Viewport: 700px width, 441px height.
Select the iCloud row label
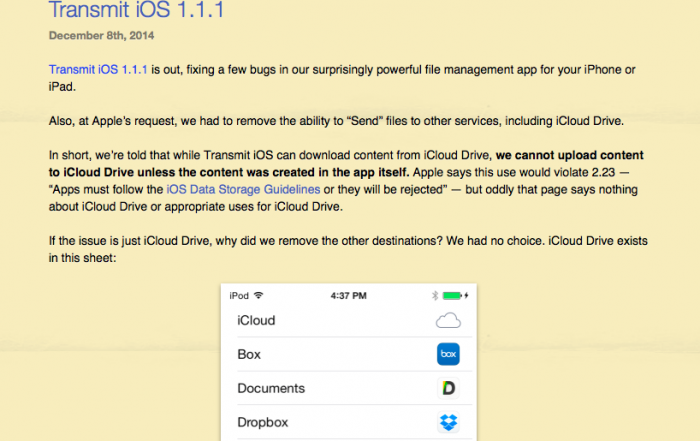tap(256, 321)
